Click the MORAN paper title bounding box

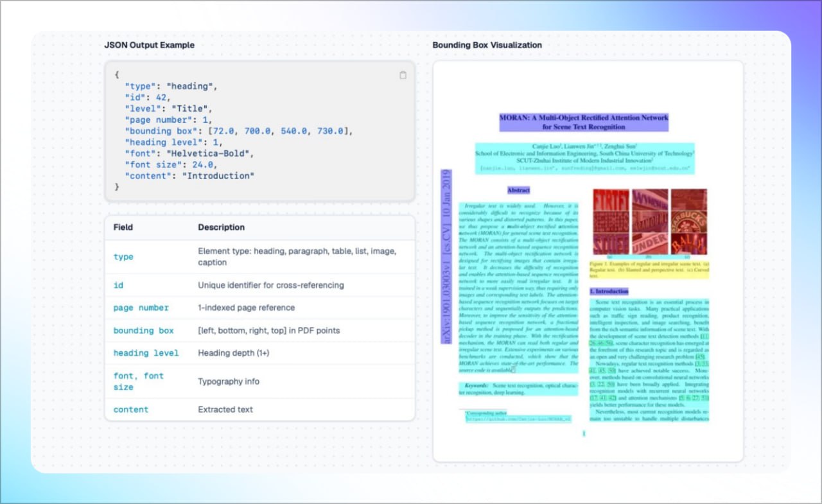point(584,122)
